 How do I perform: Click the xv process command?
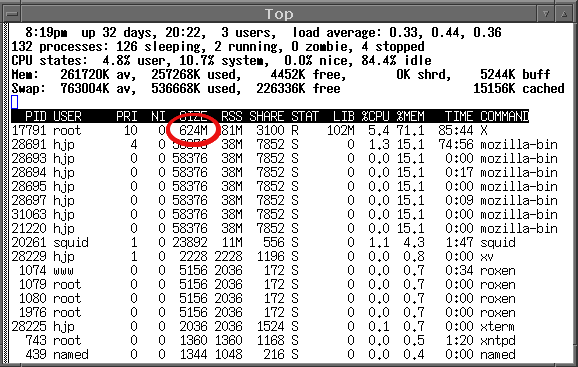487,256
